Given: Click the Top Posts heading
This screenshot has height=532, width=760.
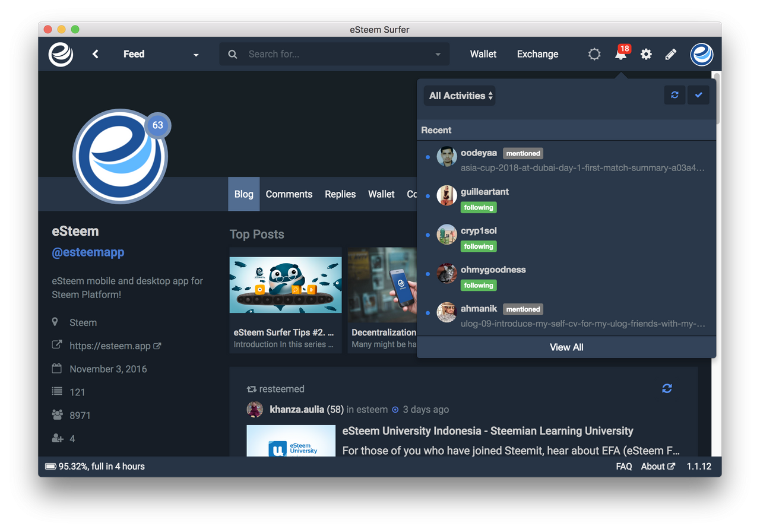Looking at the screenshot, I should (257, 234).
